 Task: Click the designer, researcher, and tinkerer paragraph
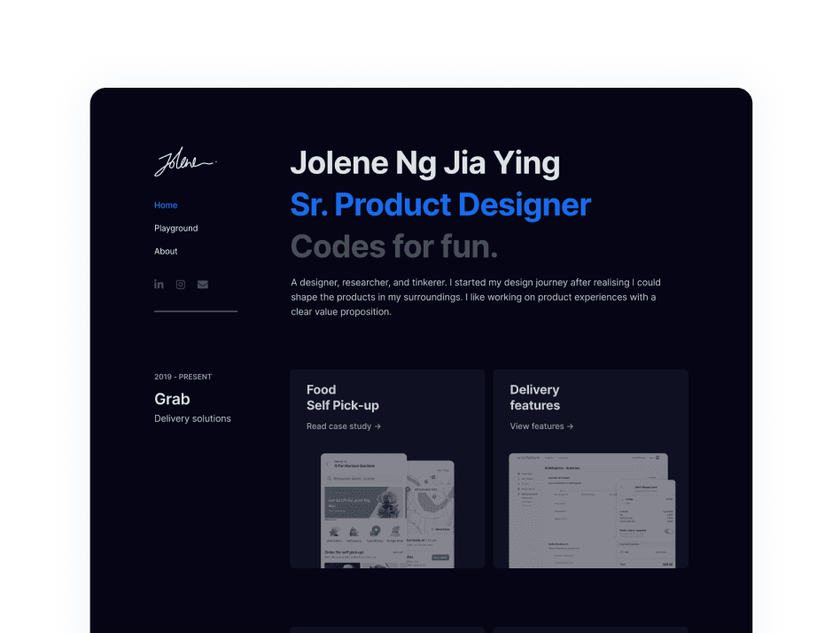tap(476, 297)
